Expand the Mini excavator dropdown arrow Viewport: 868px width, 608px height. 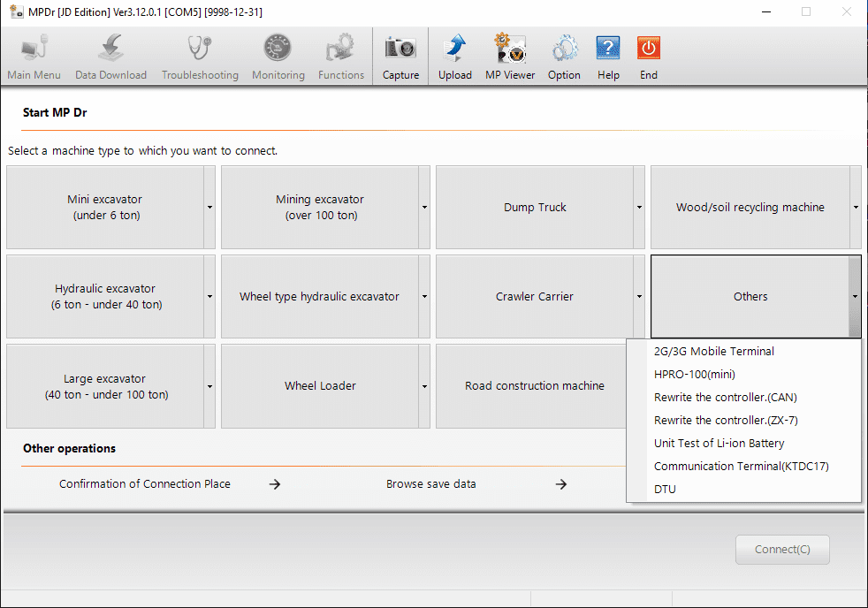tap(209, 208)
